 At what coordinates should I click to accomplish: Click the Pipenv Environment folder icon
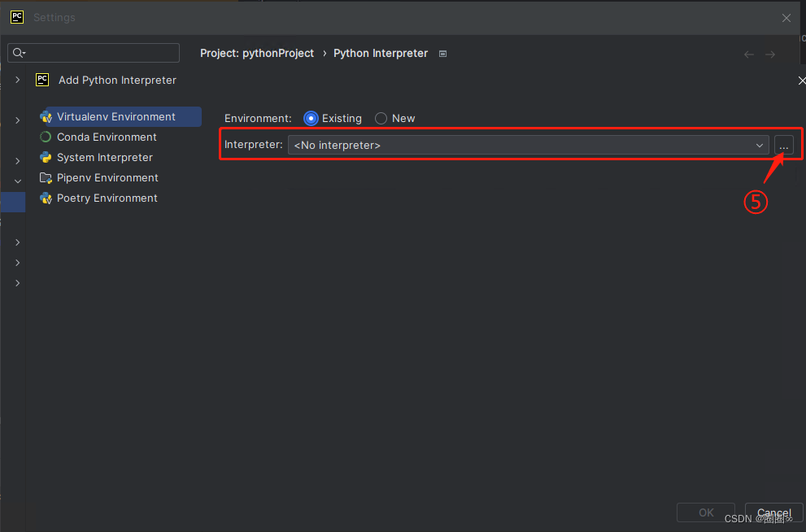click(46, 178)
